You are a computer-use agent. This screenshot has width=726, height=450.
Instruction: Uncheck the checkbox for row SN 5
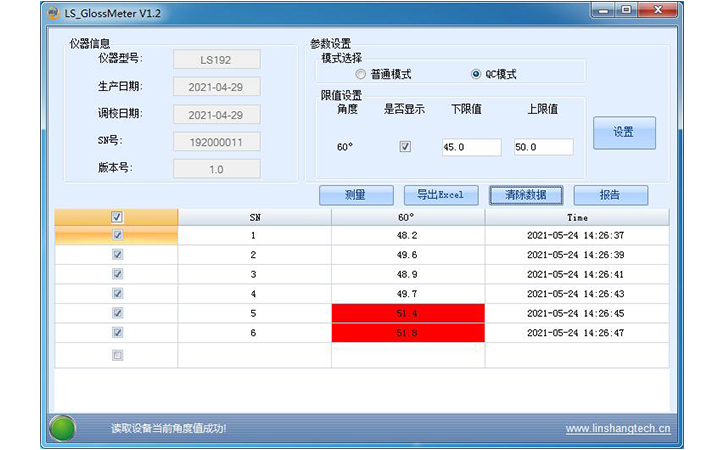coord(117,313)
